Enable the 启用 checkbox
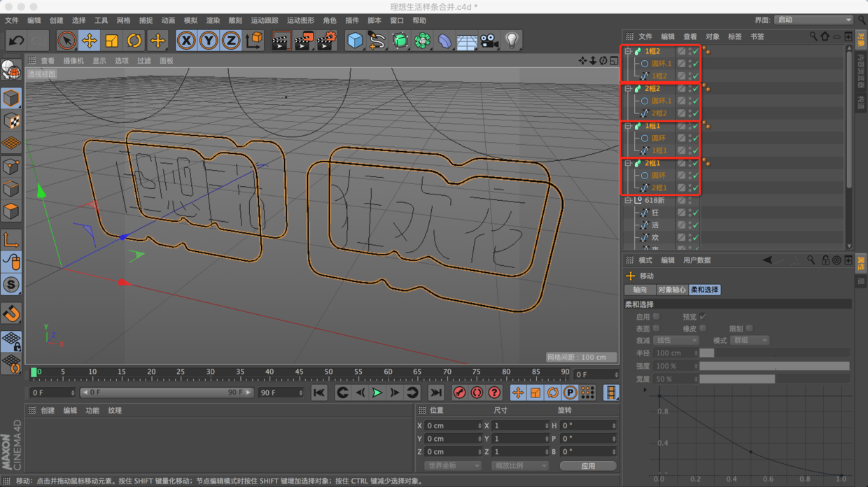Screen dimensions: 868x487 click(x=656, y=316)
